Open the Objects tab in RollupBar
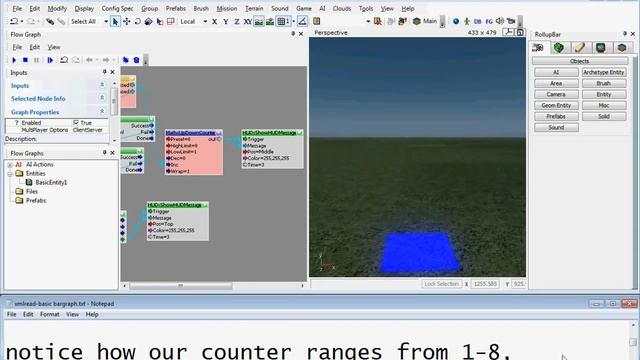Screen dimensions: 640x360 point(538,48)
